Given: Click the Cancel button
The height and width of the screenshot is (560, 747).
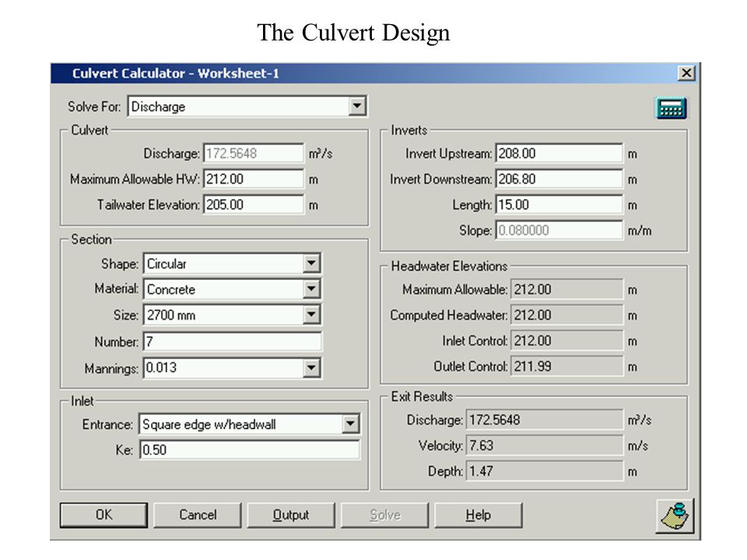Looking at the screenshot, I should point(198,515).
